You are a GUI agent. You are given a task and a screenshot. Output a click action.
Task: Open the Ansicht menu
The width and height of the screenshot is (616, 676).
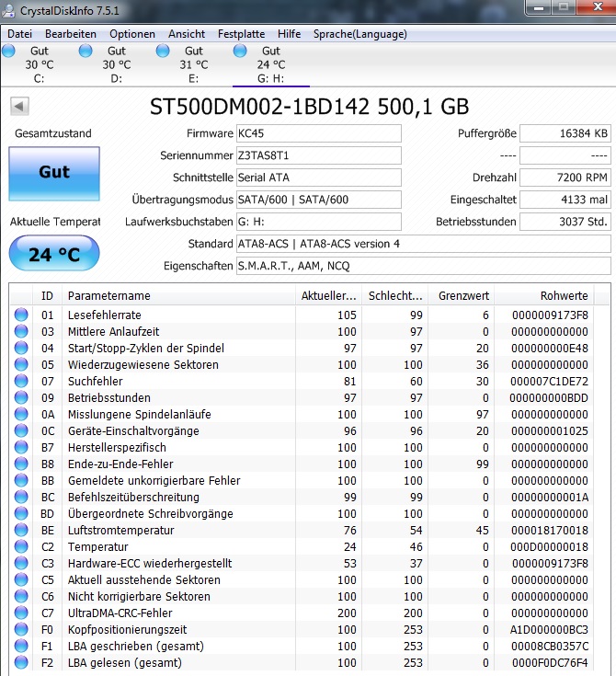(x=187, y=34)
